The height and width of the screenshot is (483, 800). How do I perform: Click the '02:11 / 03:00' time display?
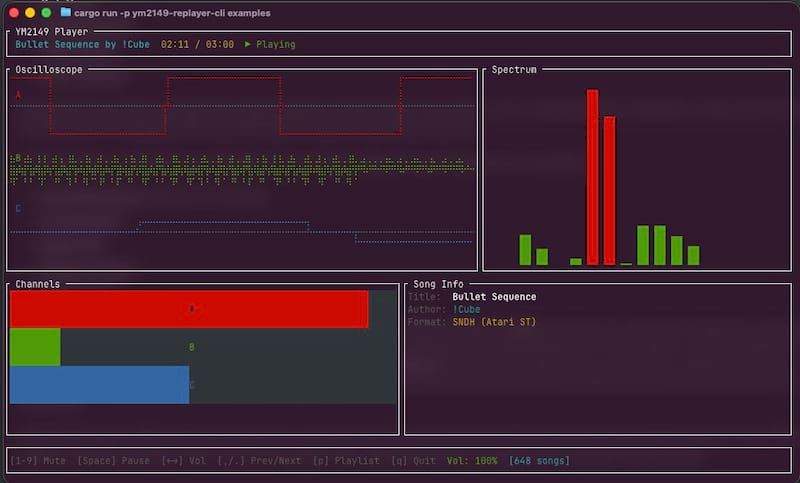pyautogui.click(x=197, y=44)
